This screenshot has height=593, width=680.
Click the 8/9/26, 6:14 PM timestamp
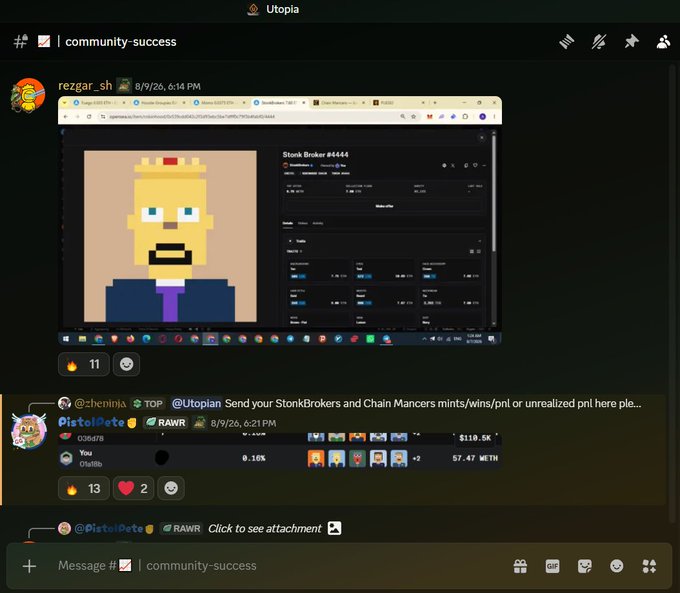(168, 86)
